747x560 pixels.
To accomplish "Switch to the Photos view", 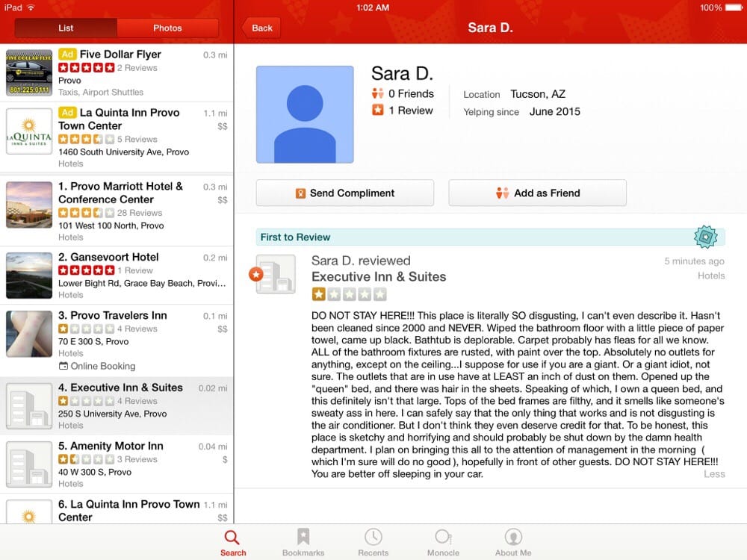I will (x=167, y=28).
